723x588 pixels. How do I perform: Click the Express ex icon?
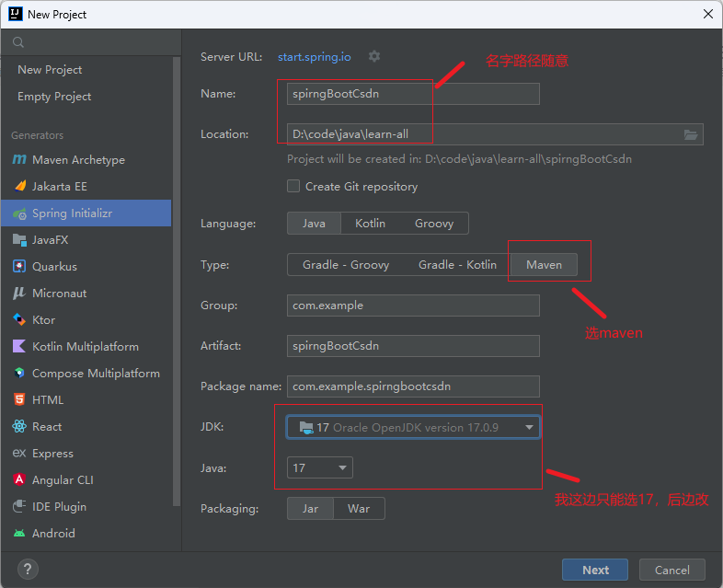coord(19,454)
